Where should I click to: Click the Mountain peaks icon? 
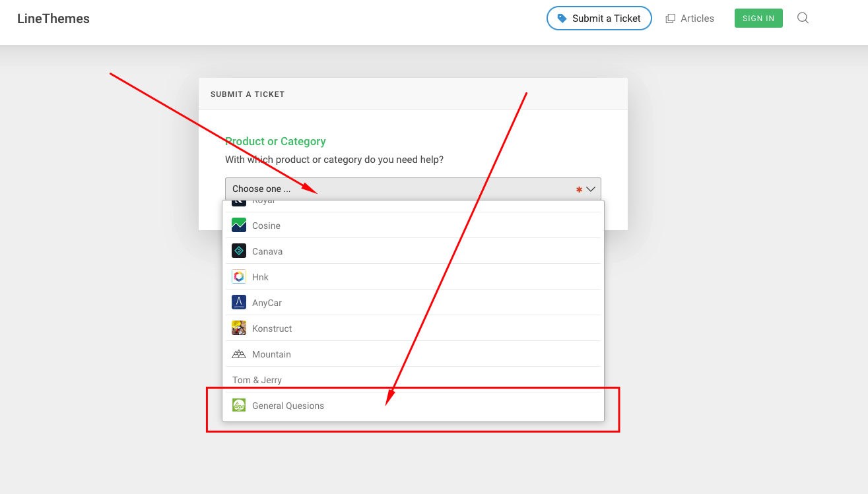[x=239, y=354]
